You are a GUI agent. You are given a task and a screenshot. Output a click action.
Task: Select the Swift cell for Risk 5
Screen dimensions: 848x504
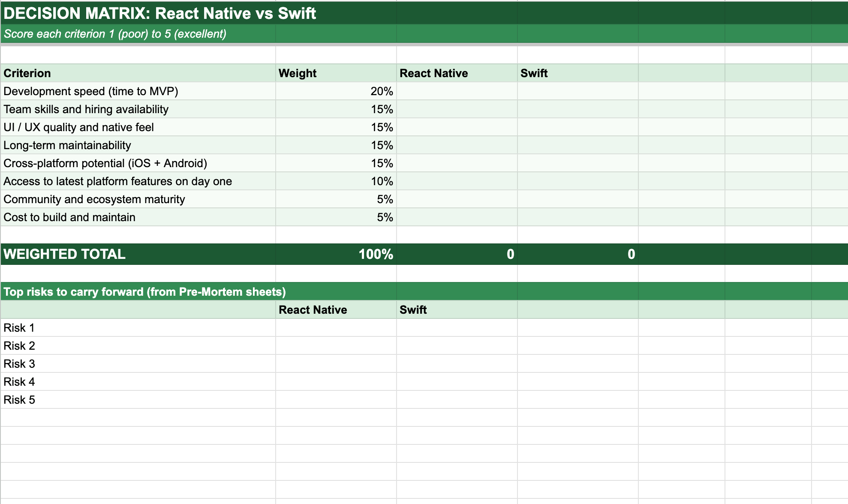457,400
